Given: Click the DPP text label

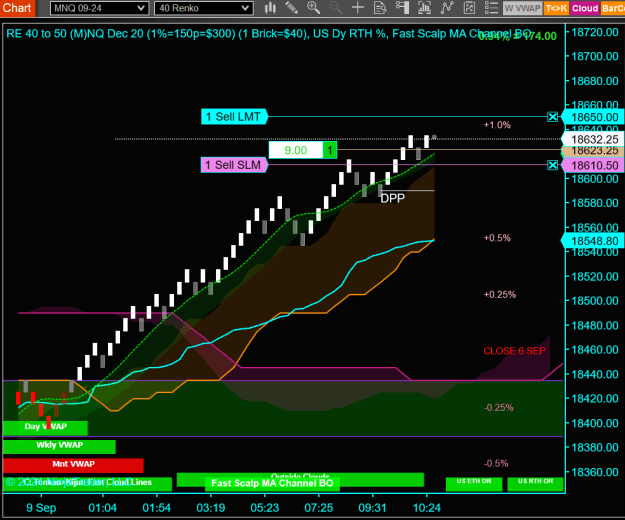Looking at the screenshot, I should (x=393, y=198).
